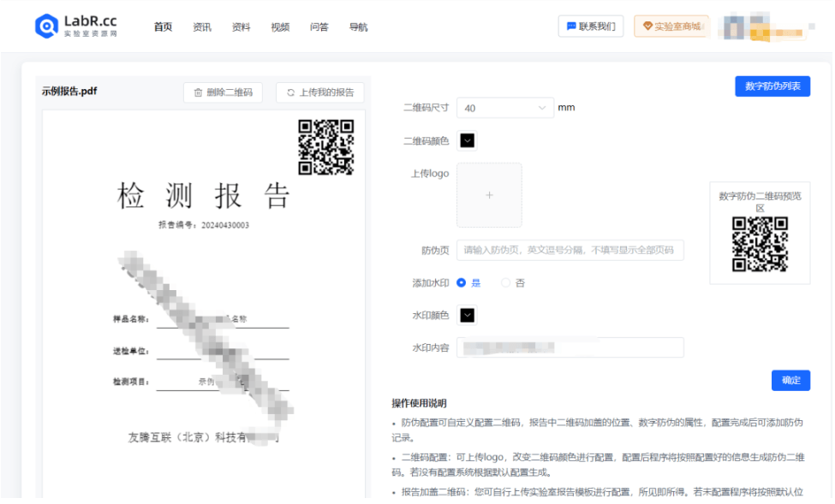Click 上传我的报告 upload button
The image size is (835, 504).
[x=320, y=92]
